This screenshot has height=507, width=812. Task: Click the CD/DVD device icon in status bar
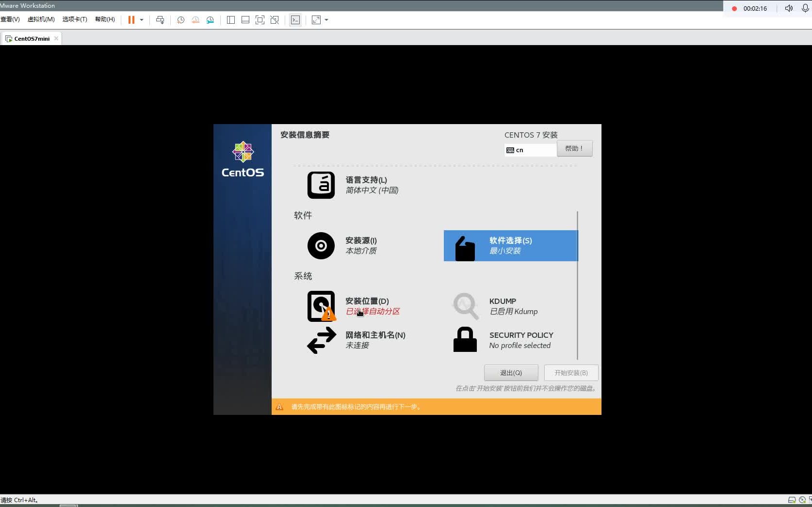[x=802, y=500]
